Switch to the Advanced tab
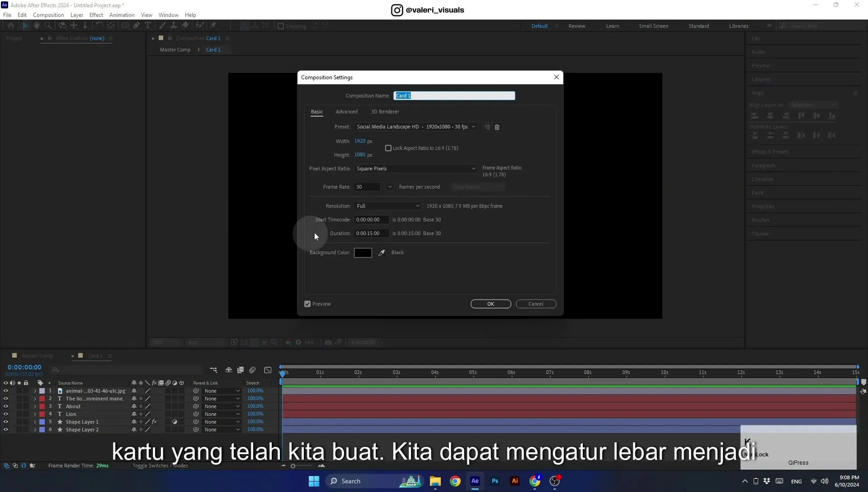This screenshot has width=868, height=492. [x=347, y=112]
